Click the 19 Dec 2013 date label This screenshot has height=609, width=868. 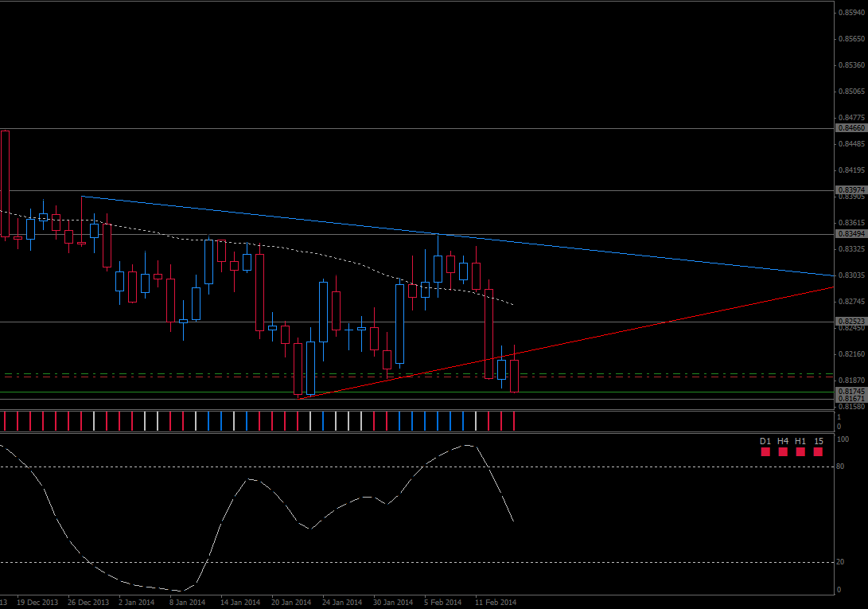[37, 603]
